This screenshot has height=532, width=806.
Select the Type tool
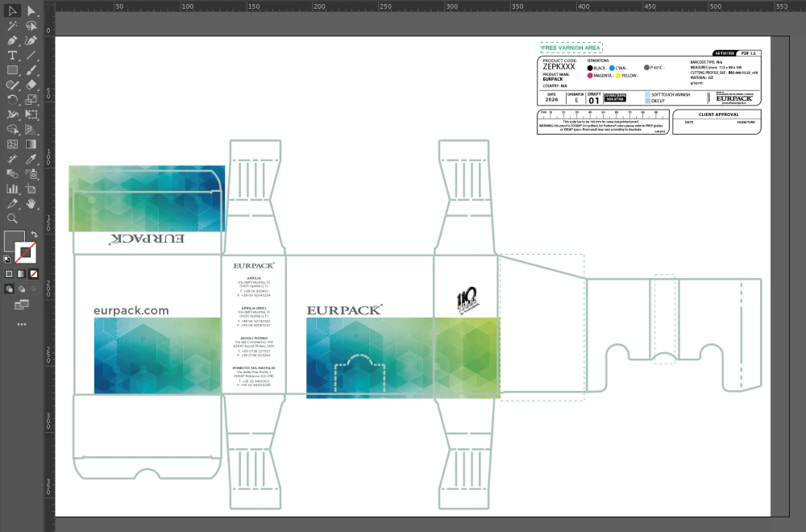click(12, 56)
